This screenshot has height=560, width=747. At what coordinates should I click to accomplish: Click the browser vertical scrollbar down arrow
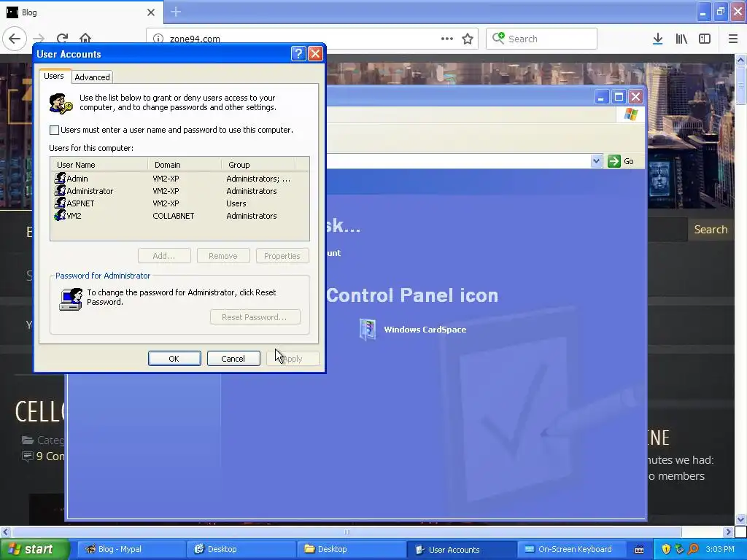[x=740, y=519]
